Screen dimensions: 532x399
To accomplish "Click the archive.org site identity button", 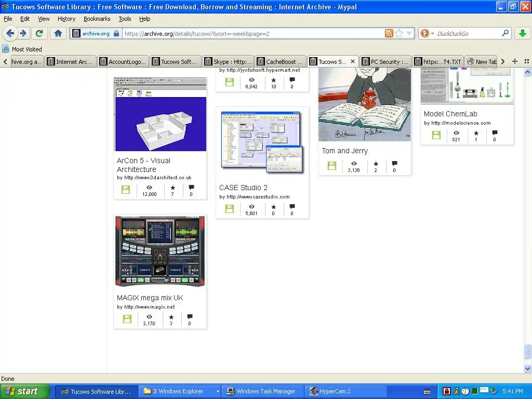I will pyautogui.click(x=96, y=33).
